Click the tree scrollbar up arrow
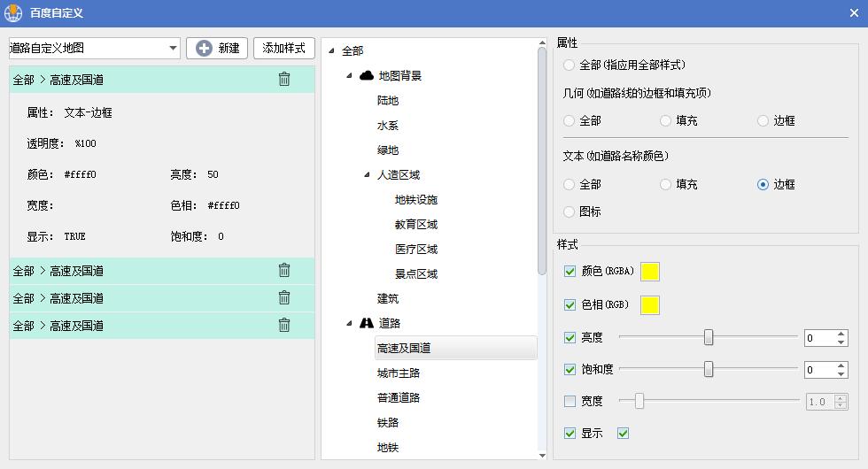The height and width of the screenshot is (469, 868). pyautogui.click(x=542, y=42)
